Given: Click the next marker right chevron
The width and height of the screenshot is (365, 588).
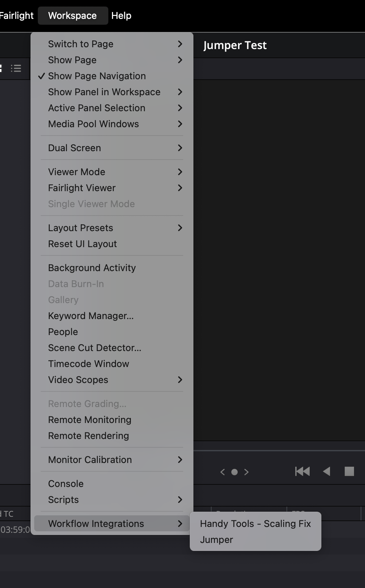Looking at the screenshot, I should (246, 472).
